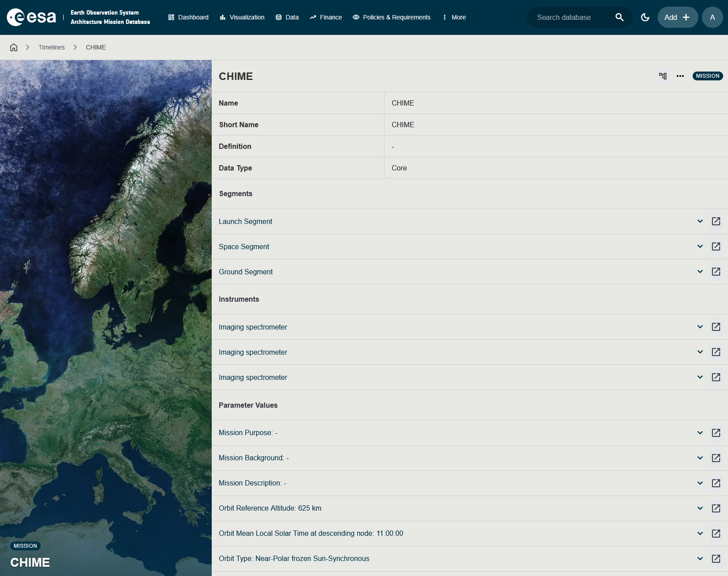Viewport: 728px width, 576px height.
Task: Open Mission Description external link icon
Action: pyautogui.click(x=716, y=483)
